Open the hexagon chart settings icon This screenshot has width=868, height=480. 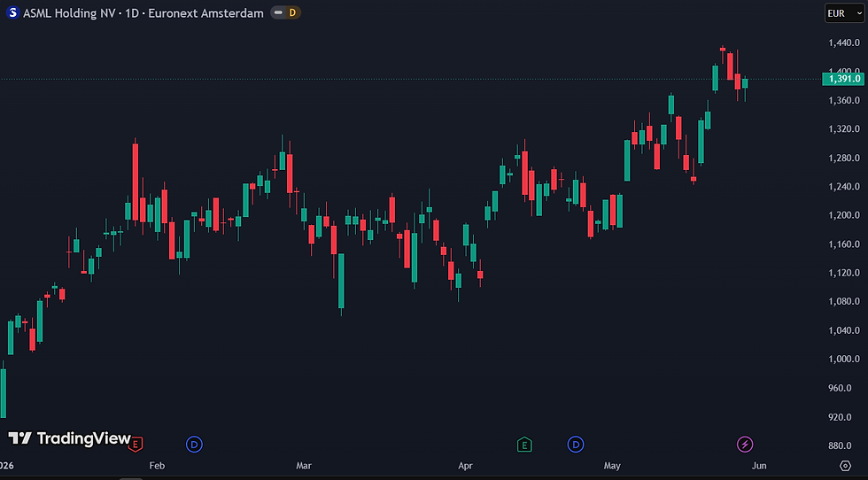845,466
